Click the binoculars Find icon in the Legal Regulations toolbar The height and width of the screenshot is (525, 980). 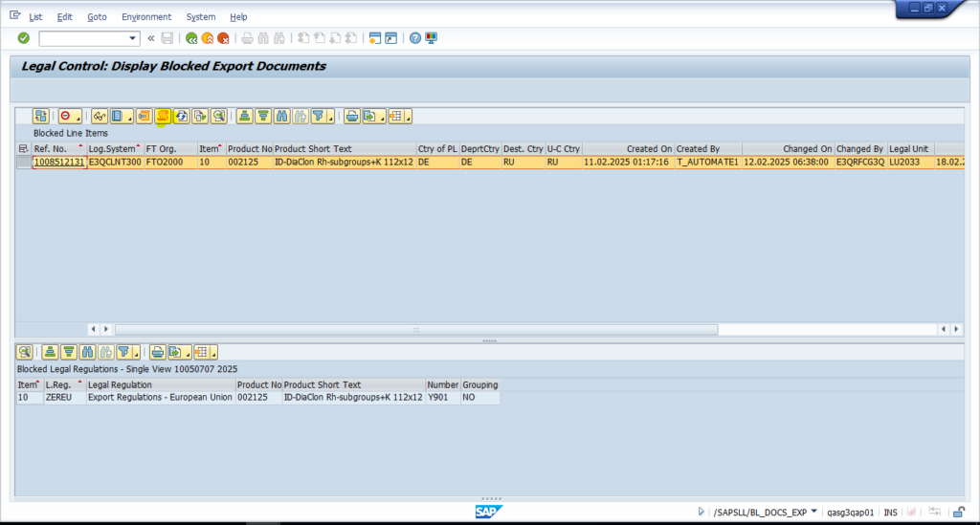pyautogui.click(x=87, y=352)
